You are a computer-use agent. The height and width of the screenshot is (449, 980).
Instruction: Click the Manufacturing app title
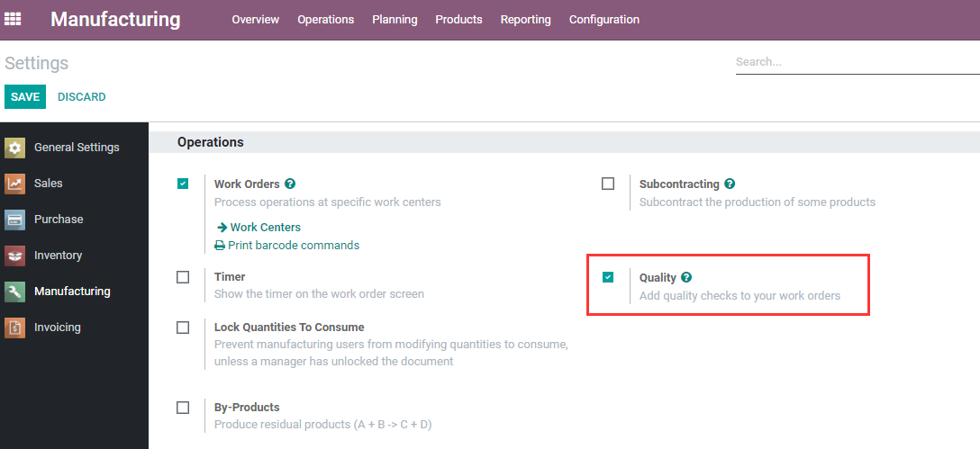tap(115, 20)
